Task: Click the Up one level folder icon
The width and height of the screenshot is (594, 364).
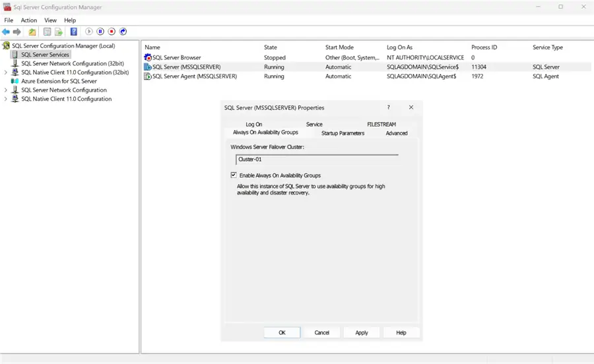Action: click(32, 32)
